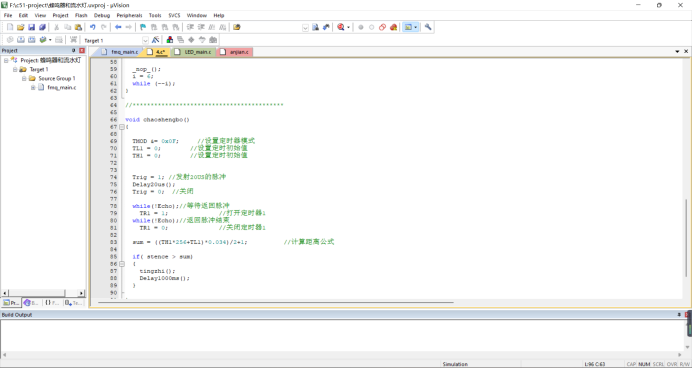Click the Download to flash icon
Image resolution: width=693 pixels, height=369 pixels.
pyautogui.click(x=73, y=40)
